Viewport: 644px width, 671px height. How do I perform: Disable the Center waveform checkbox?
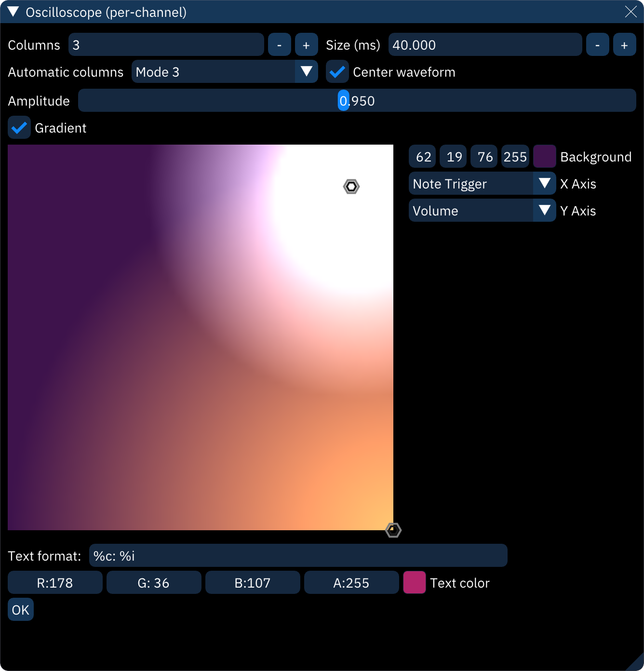[337, 72]
